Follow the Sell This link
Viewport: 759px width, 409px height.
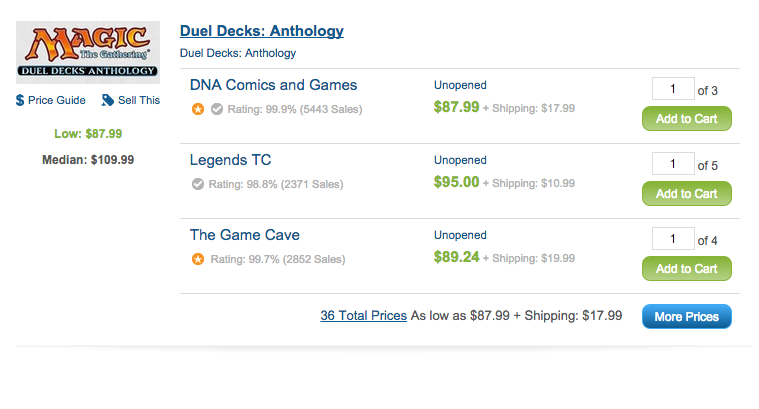(139, 100)
